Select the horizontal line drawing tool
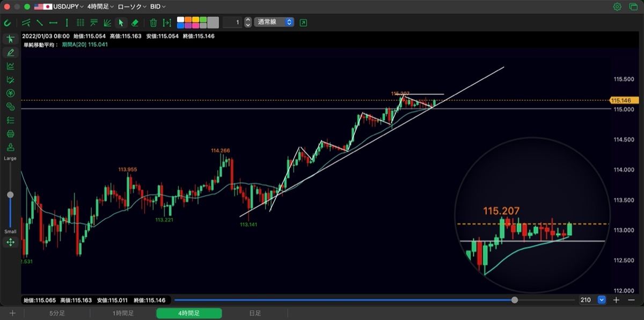 click(x=53, y=23)
